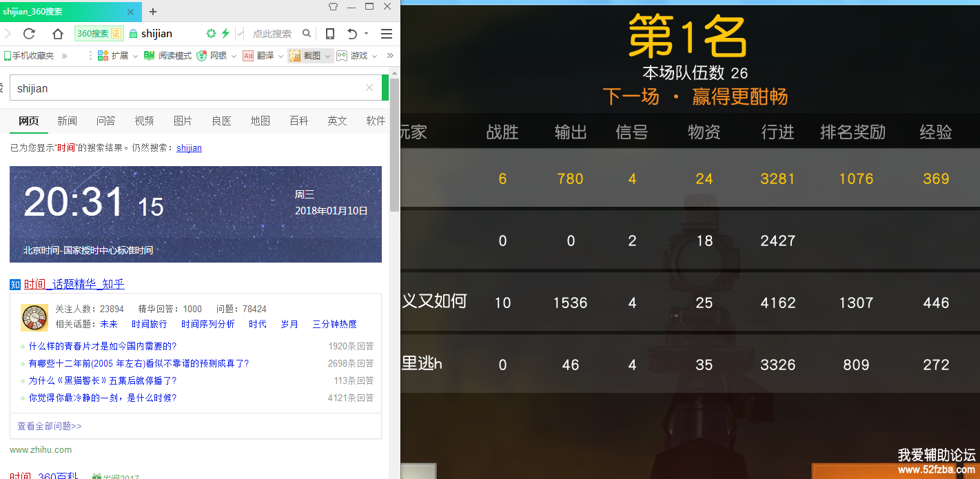Click the green lock site security icon

[x=133, y=33]
